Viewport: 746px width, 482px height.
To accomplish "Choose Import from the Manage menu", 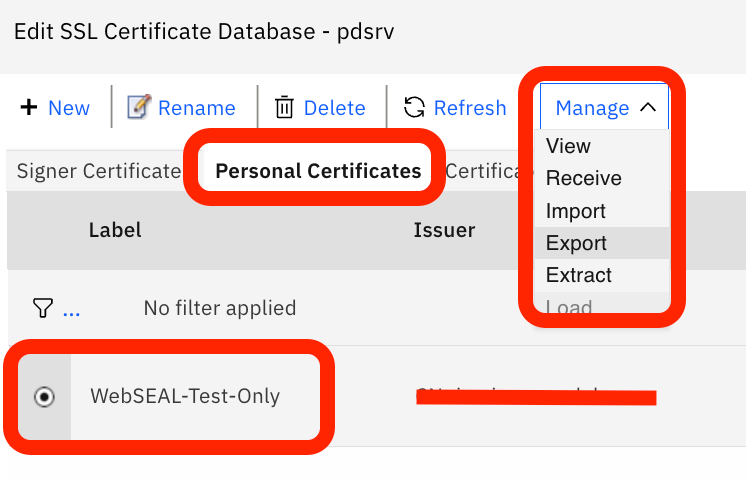I will point(575,211).
